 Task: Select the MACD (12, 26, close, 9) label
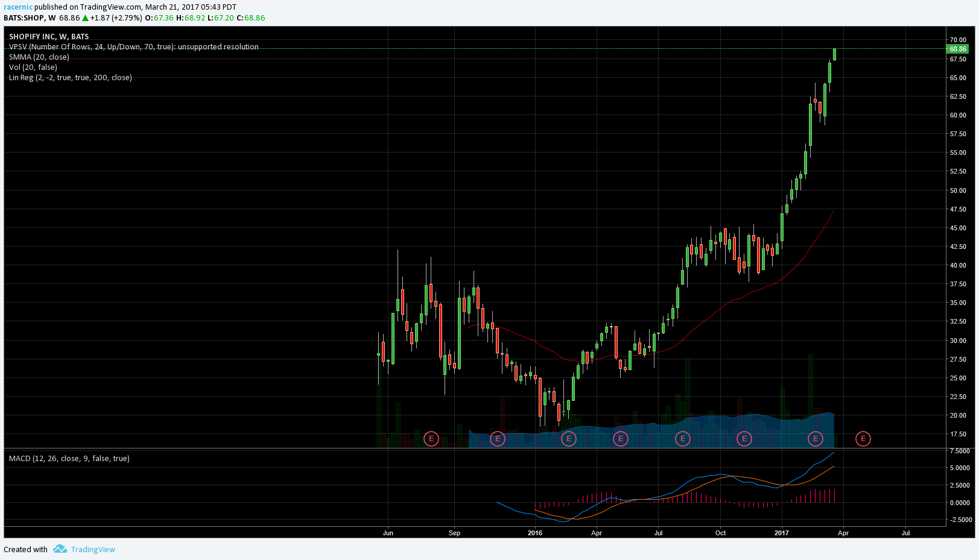click(69, 459)
